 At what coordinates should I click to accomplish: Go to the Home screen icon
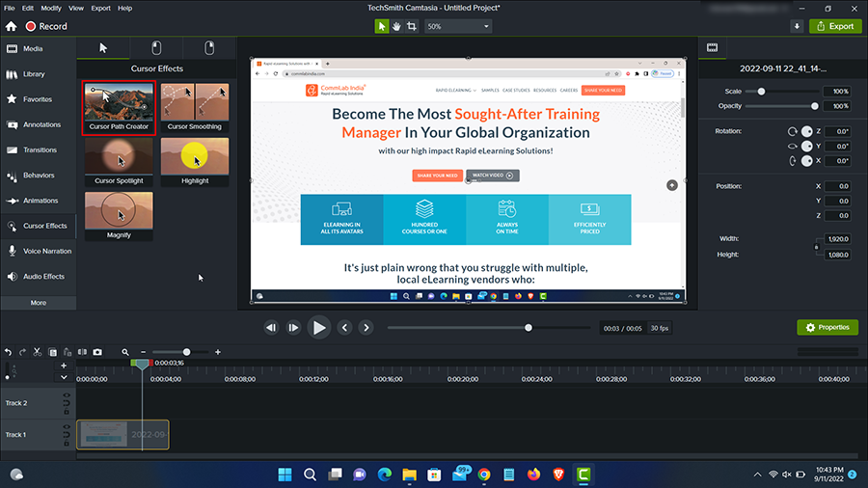[11, 26]
